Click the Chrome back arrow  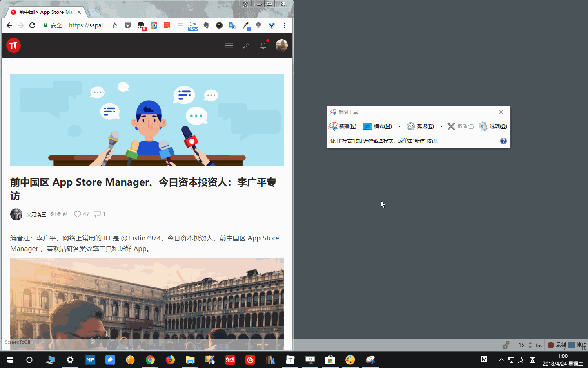point(9,25)
